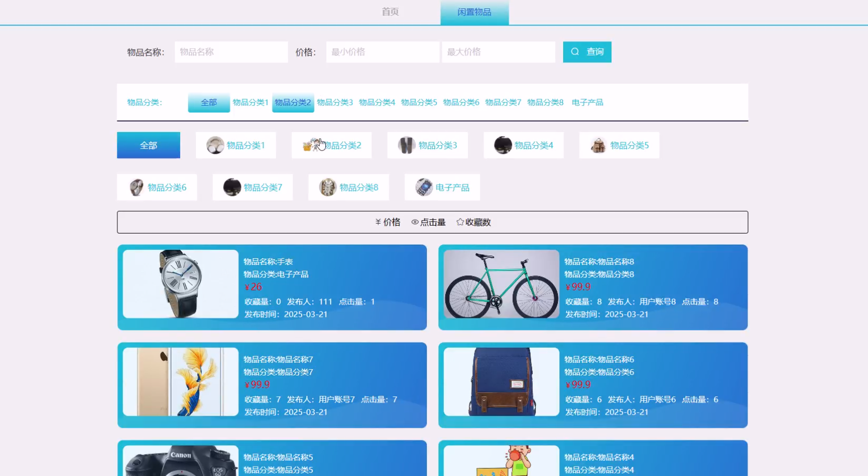This screenshot has height=476, width=868.
Task: Select 电子产品 text filter in top row
Action: [x=587, y=103]
